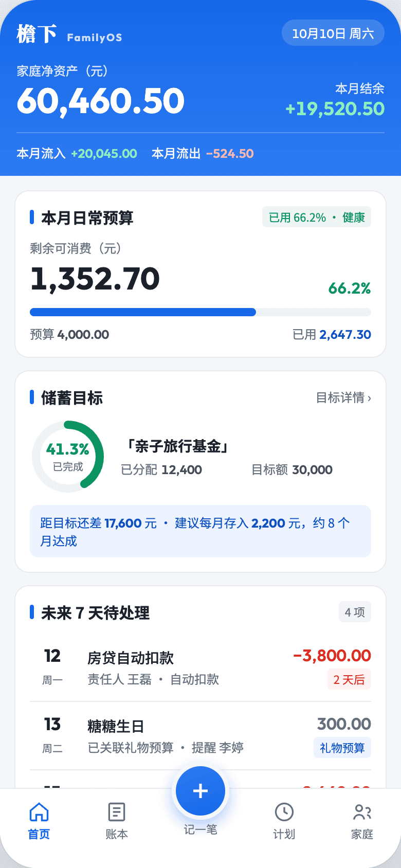Tap the 已用 66.2% · 健康 badge
Image resolution: width=401 pixels, height=868 pixels.
pos(317,218)
